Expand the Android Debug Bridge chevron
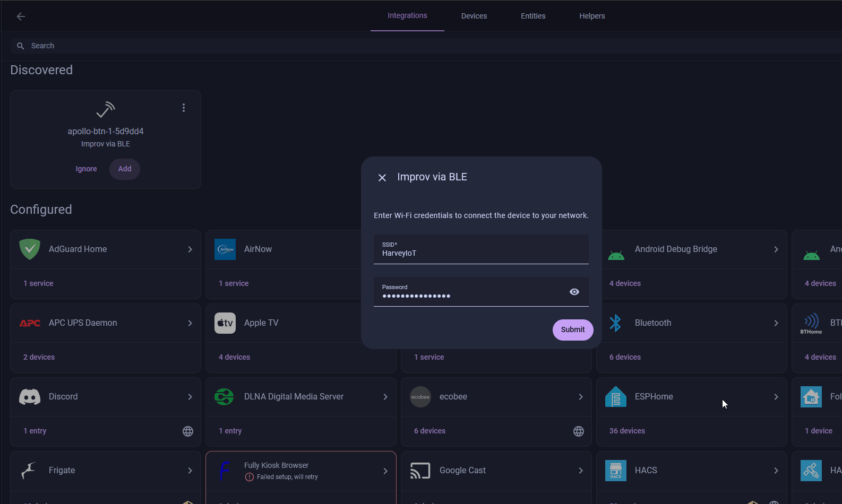Screen dimensions: 842x504 pyautogui.click(x=776, y=249)
